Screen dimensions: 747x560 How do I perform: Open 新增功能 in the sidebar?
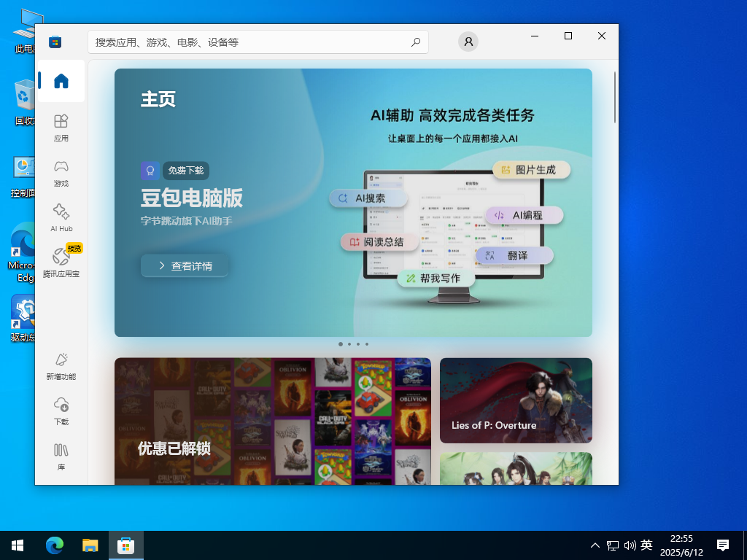point(61,366)
